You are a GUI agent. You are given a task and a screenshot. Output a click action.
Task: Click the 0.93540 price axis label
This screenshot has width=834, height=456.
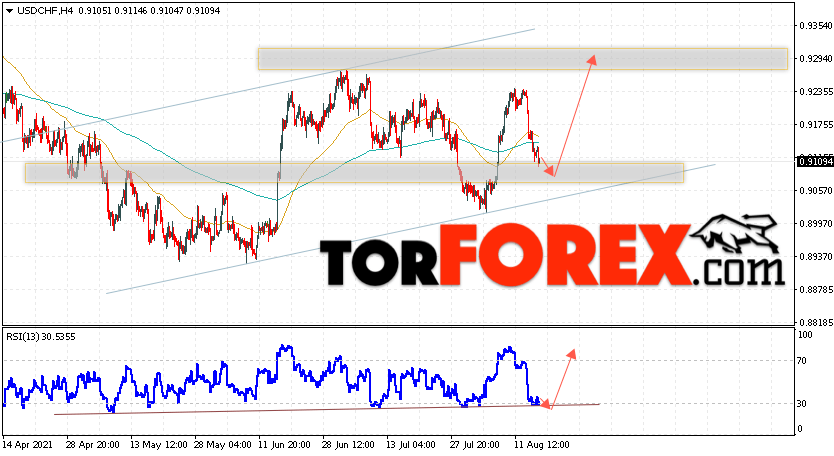816,26
